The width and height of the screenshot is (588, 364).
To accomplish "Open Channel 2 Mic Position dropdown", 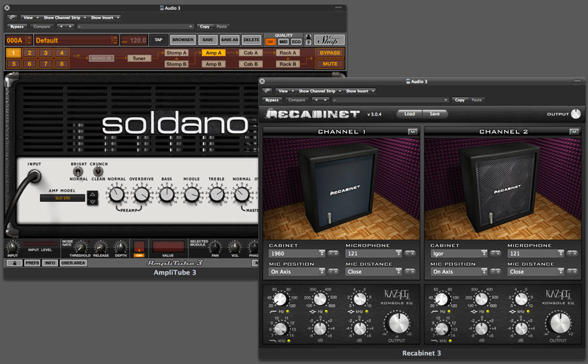I will [x=459, y=271].
